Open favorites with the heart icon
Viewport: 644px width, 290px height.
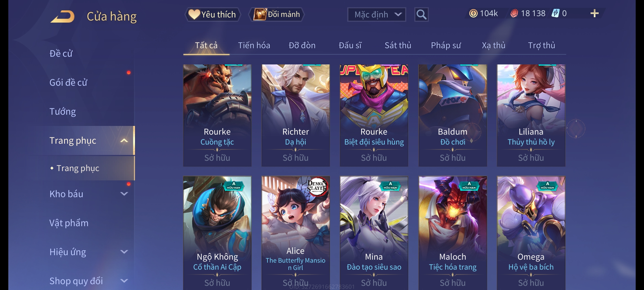(x=194, y=14)
